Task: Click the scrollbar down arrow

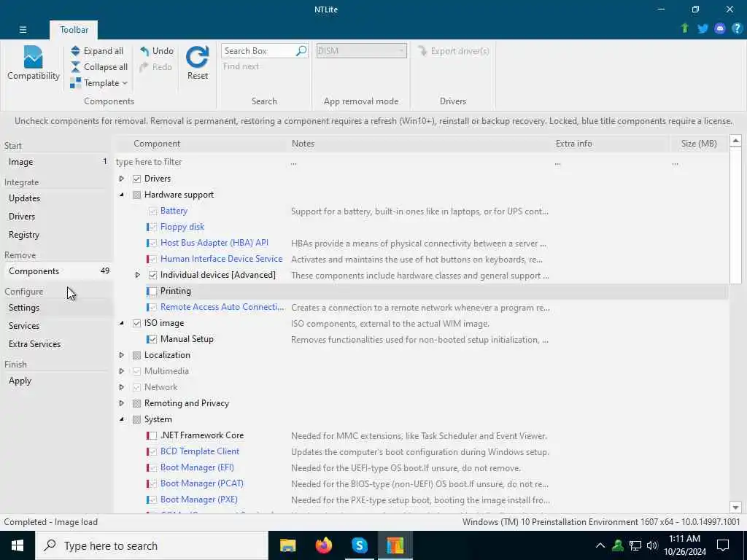Action: pos(735,507)
